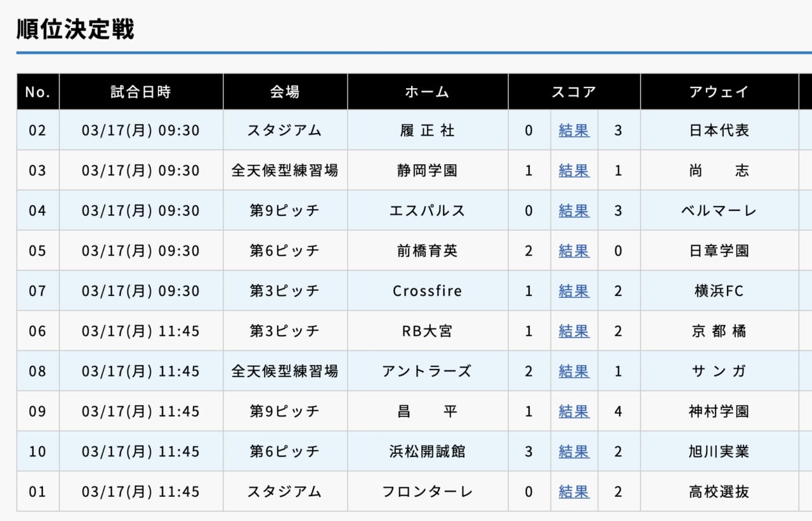Click the 会場 column header
Screen dimensions: 812x521
285,92
